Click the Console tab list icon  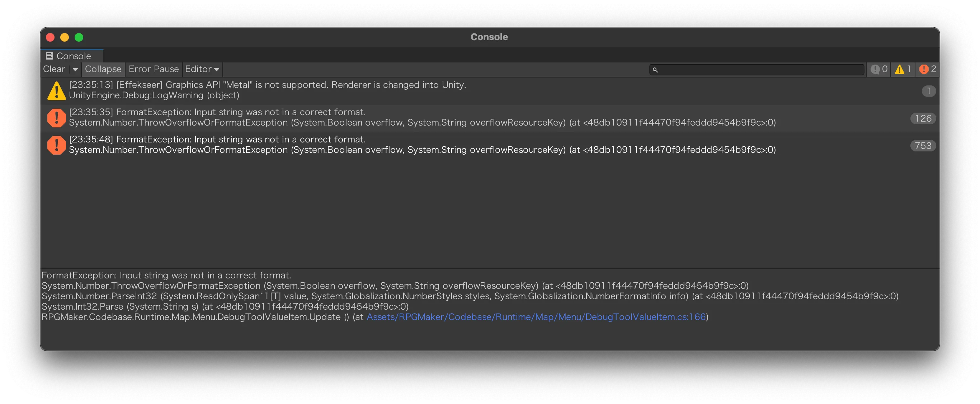(x=50, y=56)
